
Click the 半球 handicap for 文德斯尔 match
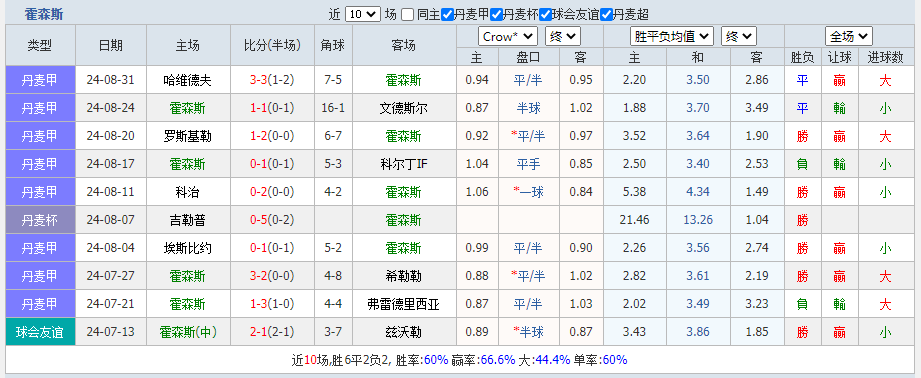529,109
